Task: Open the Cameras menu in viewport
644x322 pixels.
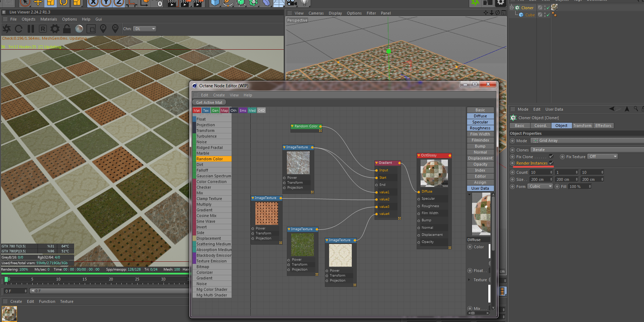Action: point(316,13)
